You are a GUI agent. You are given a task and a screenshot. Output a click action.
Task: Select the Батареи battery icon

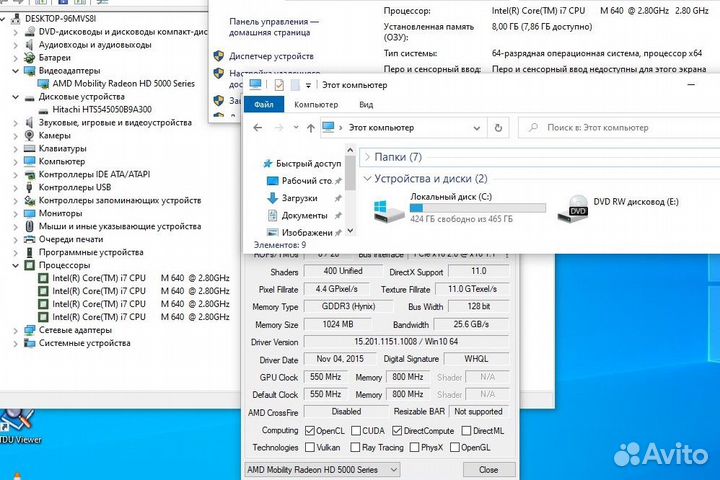(x=30, y=57)
